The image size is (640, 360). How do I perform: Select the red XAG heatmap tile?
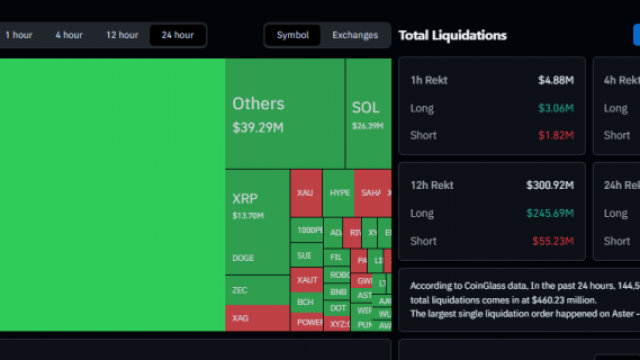(257, 318)
